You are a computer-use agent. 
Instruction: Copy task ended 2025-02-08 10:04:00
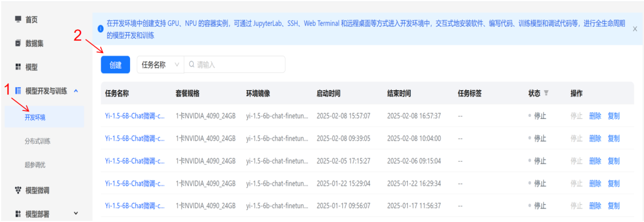pyautogui.click(x=614, y=138)
